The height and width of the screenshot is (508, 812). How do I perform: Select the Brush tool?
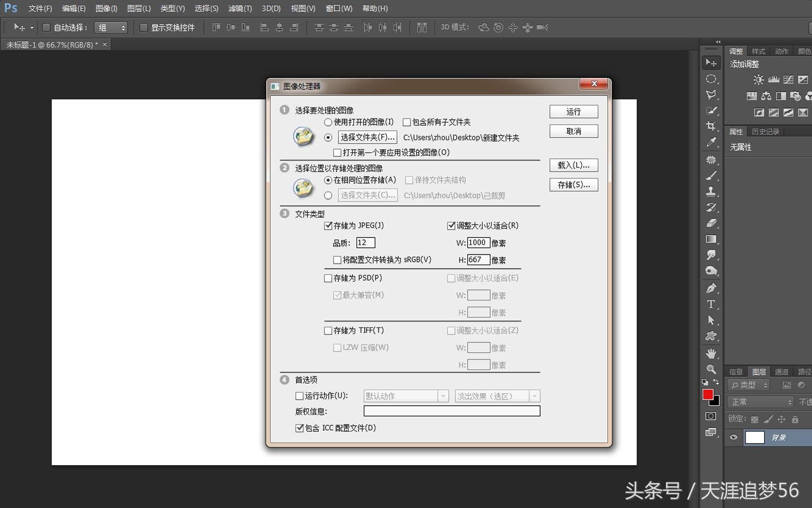[711, 176]
